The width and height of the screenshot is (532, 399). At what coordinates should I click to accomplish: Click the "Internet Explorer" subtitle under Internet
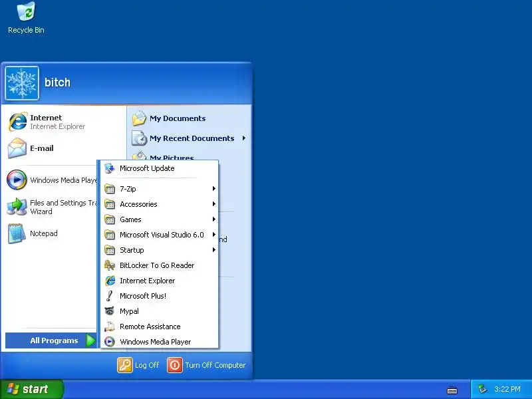pos(57,126)
